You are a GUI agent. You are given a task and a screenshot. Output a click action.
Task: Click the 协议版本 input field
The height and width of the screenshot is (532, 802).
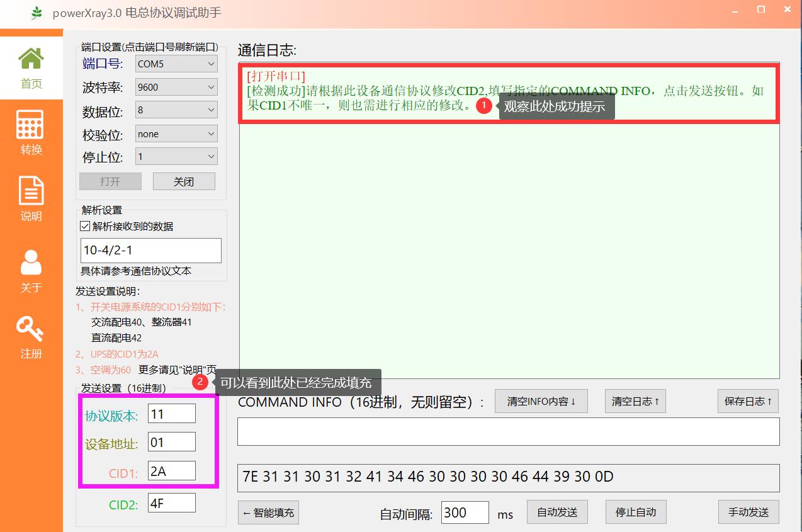coord(172,414)
